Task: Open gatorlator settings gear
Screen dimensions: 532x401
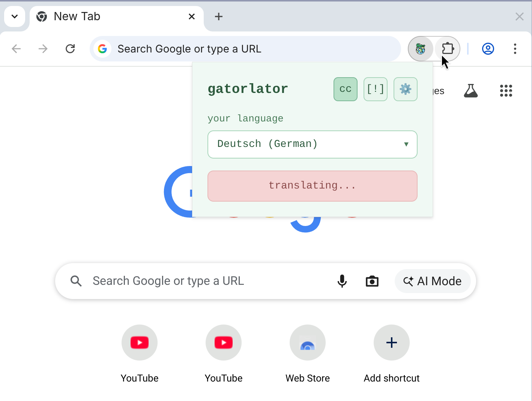Action: coord(405,89)
